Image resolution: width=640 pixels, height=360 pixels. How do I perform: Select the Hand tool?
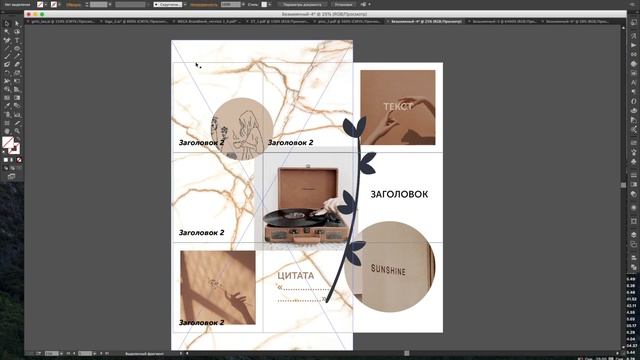pyautogui.click(x=7, y=131)
